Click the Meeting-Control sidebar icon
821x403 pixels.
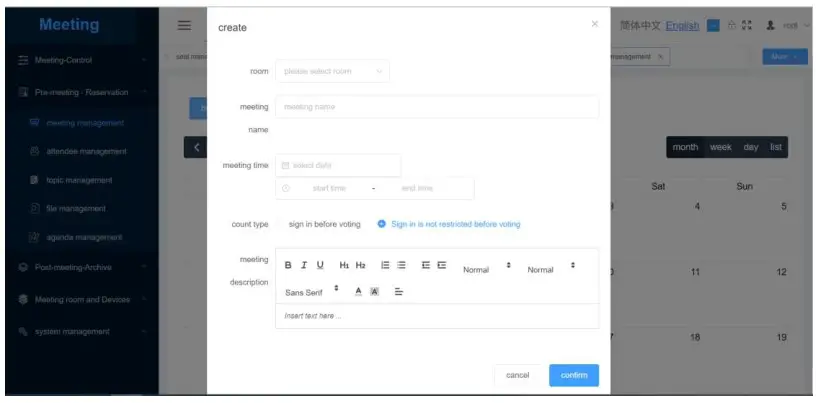coord(23,60)
